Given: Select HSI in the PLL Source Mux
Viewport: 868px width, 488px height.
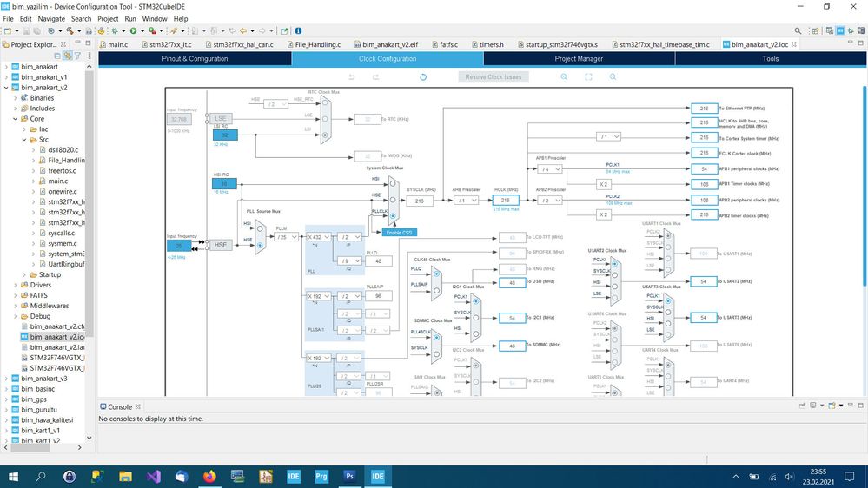Looking at the screenshot, I should click(x=260, y=228).
